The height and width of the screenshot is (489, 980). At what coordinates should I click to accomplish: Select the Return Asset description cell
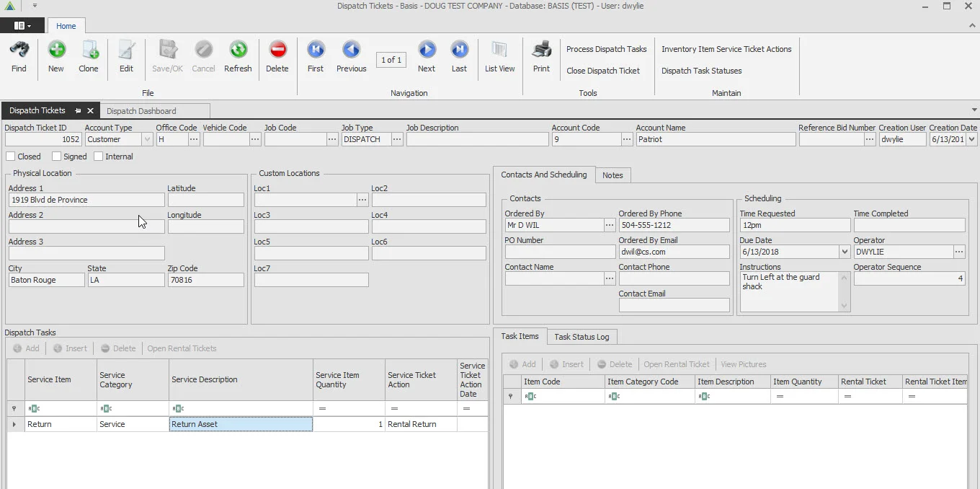pos(241,424)
